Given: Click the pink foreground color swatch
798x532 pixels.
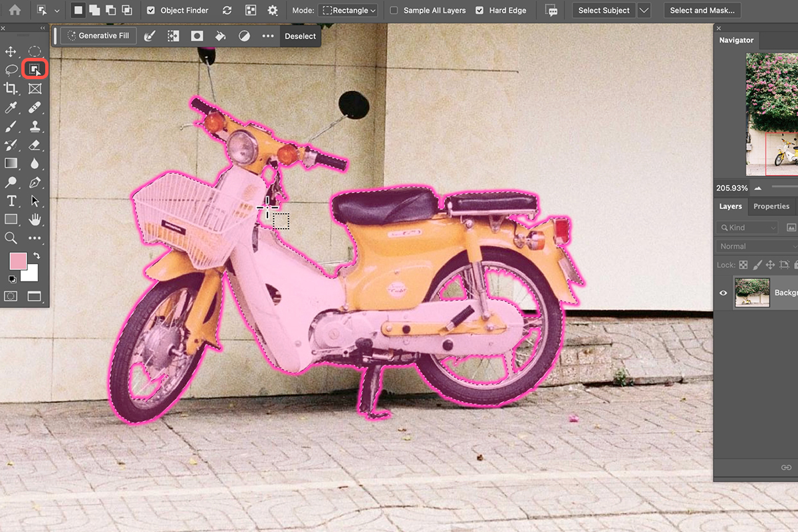Looking at the screenshot, I should (x=17, y=261).
